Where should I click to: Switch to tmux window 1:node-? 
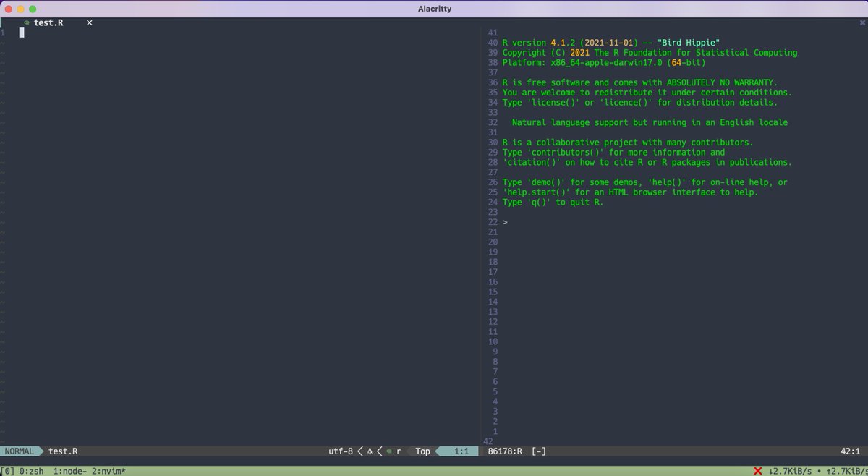click(x=69, y=471)
